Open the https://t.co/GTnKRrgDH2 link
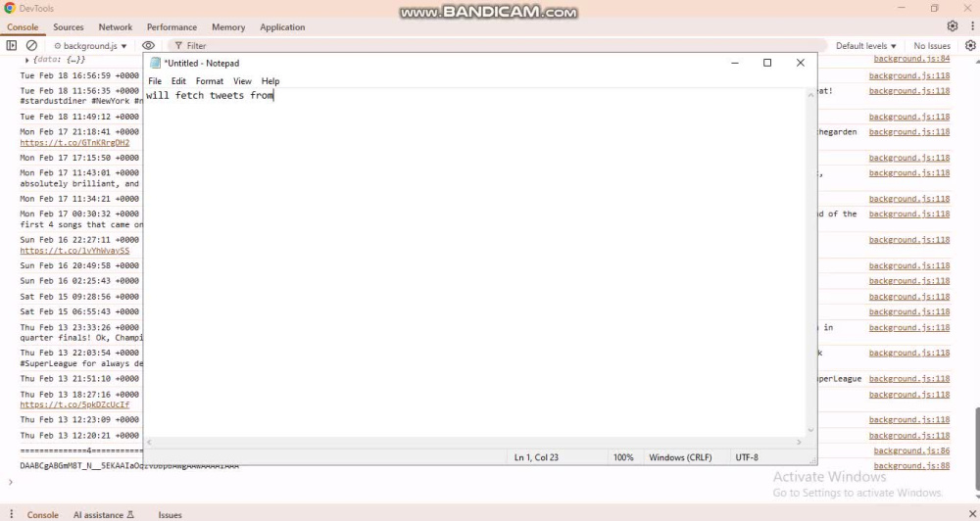This screenshot has height=521, width=980. pyautogui.click(x=74, y=142)
